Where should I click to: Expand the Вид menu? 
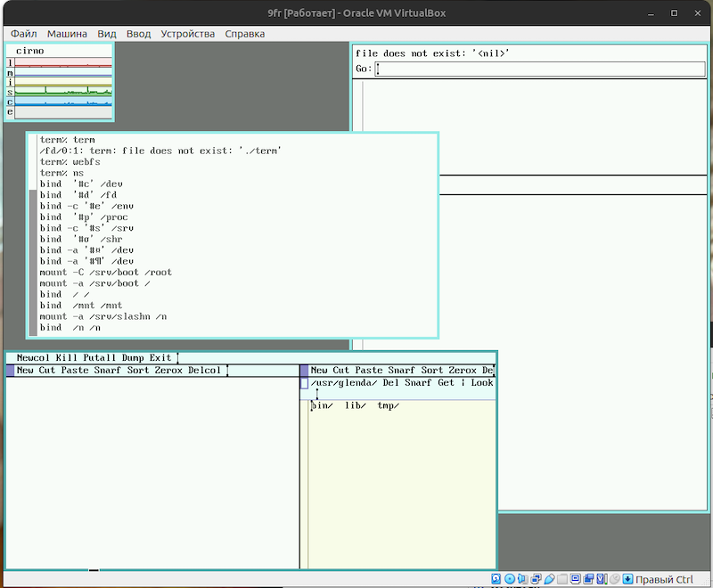click(106, 34)
